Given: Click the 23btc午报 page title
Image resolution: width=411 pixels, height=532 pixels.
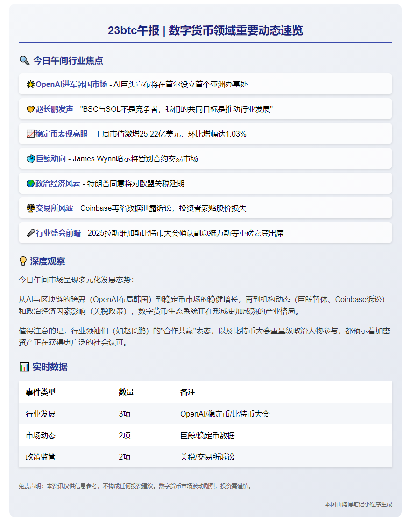Looking at the screenshot, I should click(x=205, y=30).
